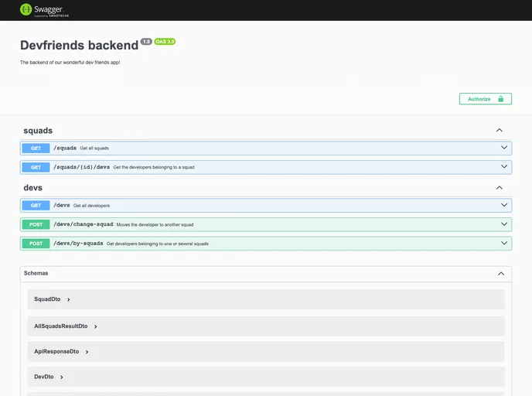This screenshot has height=396, width=532.
Task: Expand GET /squads endpoint arrow
Action: pyautogui.click(x=504, y=148)
